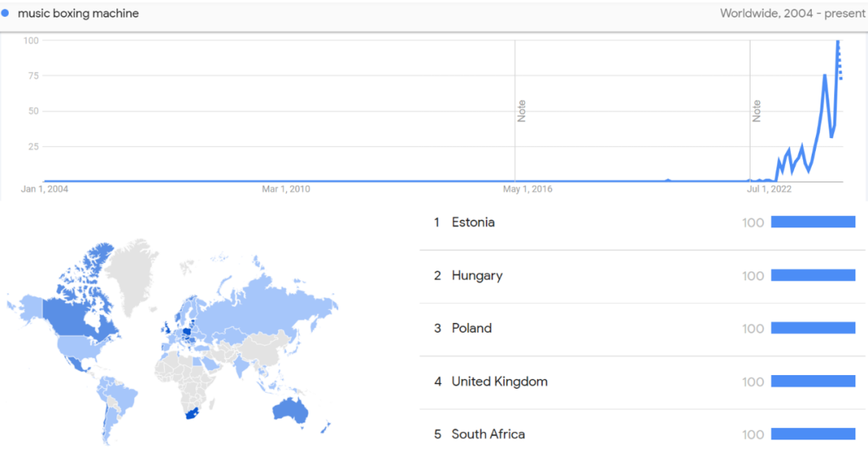Open Poland in the region ranking

click(471, 329)
